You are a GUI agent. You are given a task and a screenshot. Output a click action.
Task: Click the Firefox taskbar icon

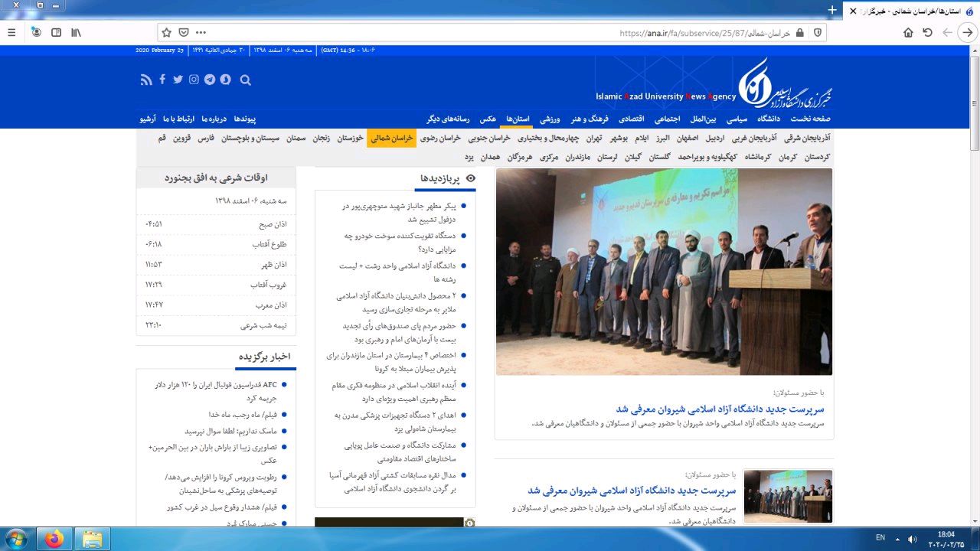tap(54, 539)
